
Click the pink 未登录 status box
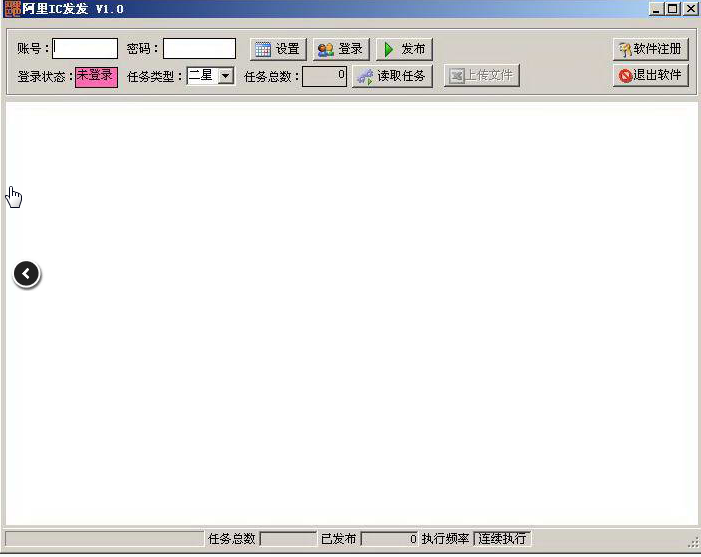pyautogui.click(x=96, y=77)
